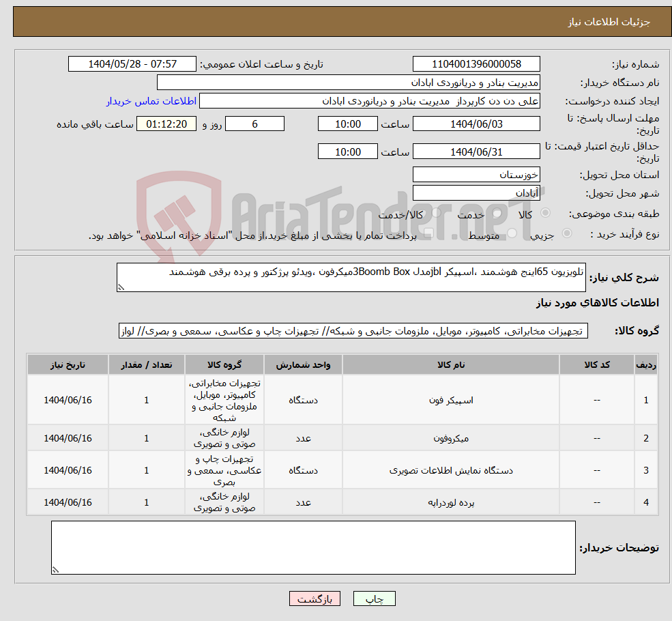This screenshot has width=672, height=621.
Task: Click the آبادان city field
Action: [x=476, y=192]
